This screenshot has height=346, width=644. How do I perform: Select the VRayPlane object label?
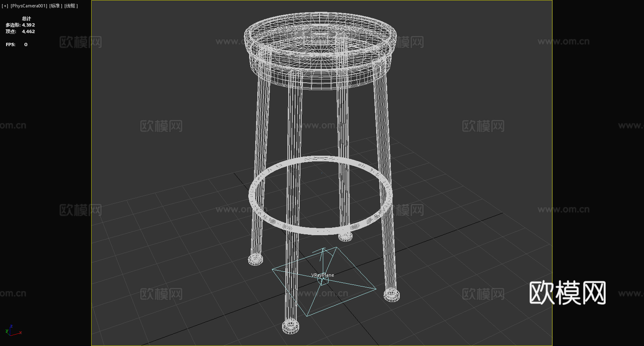(x=322, y=275)
